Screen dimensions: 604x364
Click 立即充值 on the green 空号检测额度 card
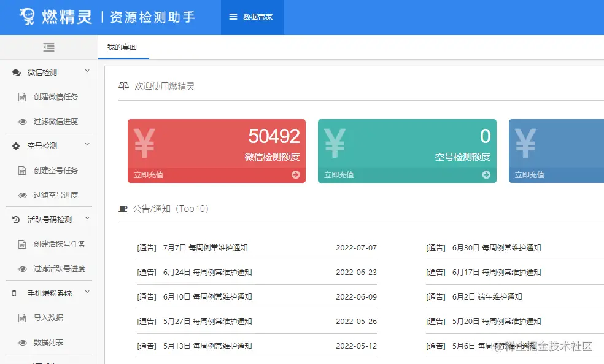(339, 175)
